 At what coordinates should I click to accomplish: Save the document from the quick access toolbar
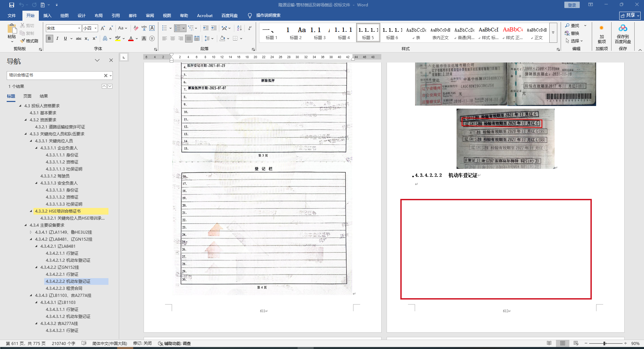coord(12,5)
